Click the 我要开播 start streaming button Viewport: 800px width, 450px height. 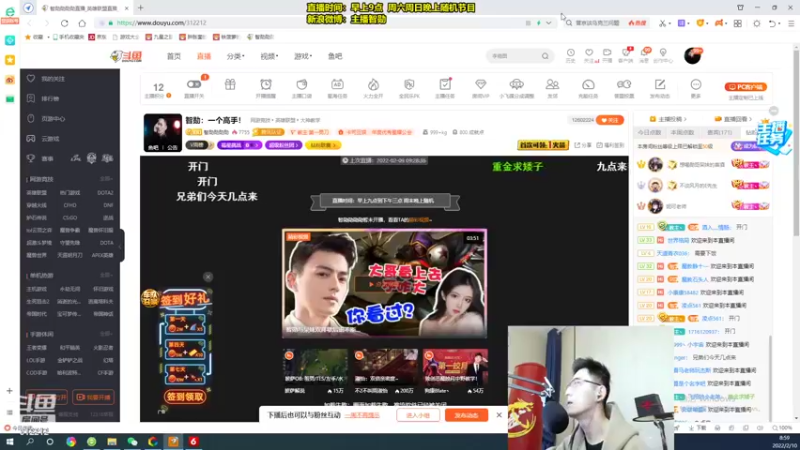click(x=93, y=397)
